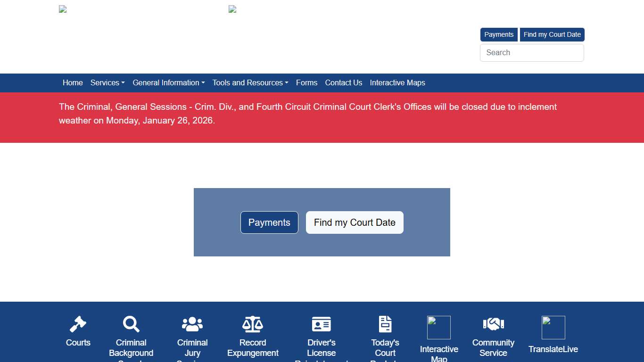Open the Forms menu item
Image resolution: width=644 pixels, height=362 pixels.
coord(306,83)
